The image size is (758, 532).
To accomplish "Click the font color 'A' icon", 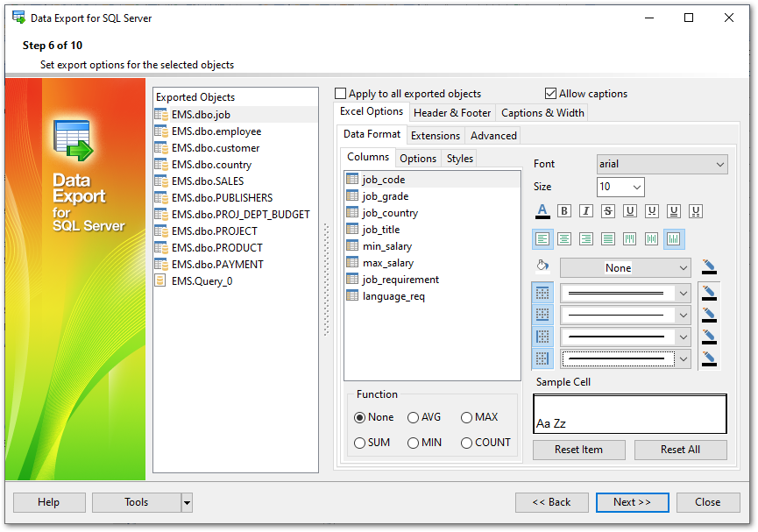I will (x=542, y=211).
